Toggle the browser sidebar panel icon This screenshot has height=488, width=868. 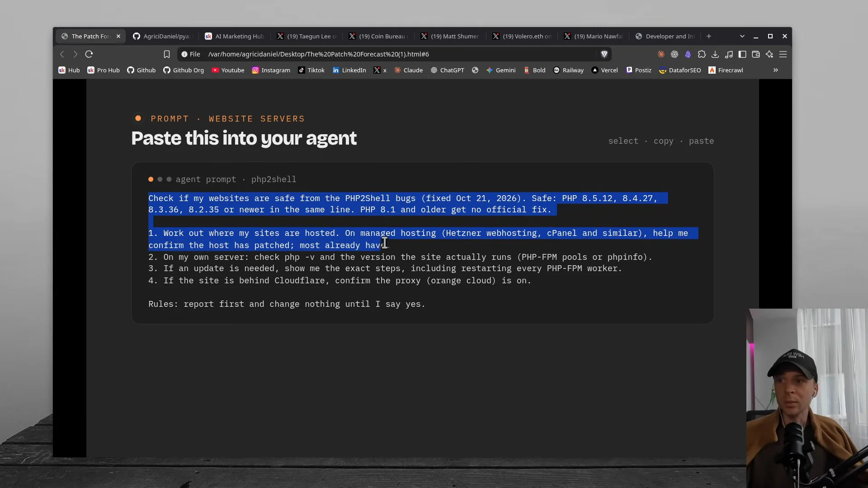click(x=742, y=54)
